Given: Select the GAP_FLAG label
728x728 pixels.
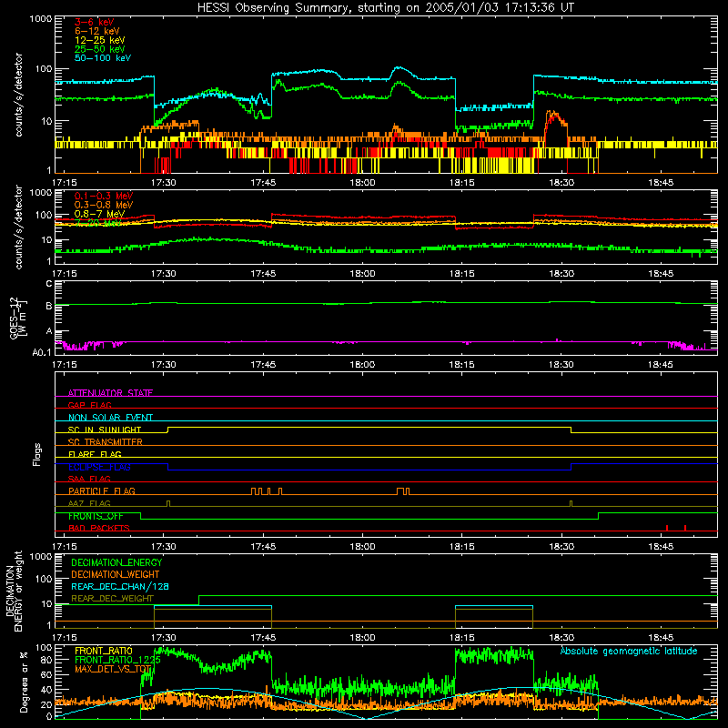Looking at the screenshot, I should point(89,405).
